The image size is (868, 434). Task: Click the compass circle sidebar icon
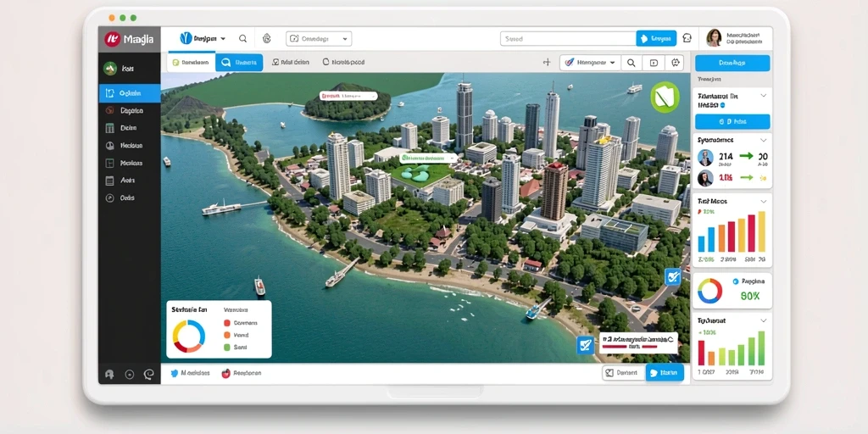pyautogui.click(x=109, y=198)
